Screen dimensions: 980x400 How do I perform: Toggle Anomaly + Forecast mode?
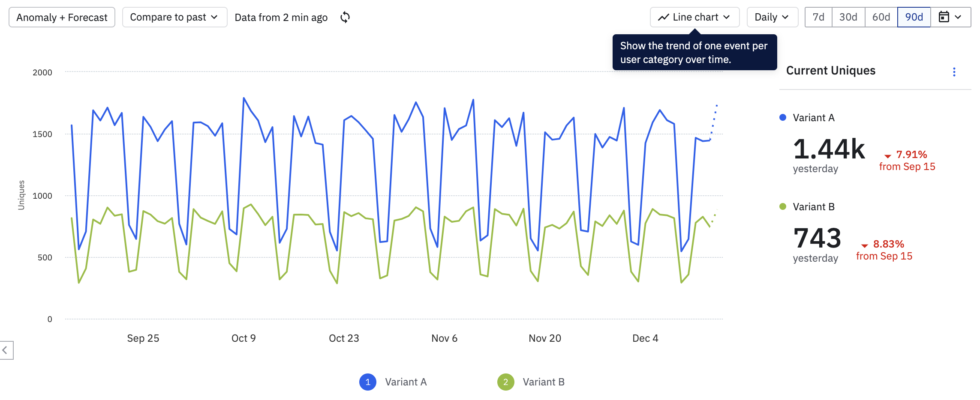(x=62, y=17)
